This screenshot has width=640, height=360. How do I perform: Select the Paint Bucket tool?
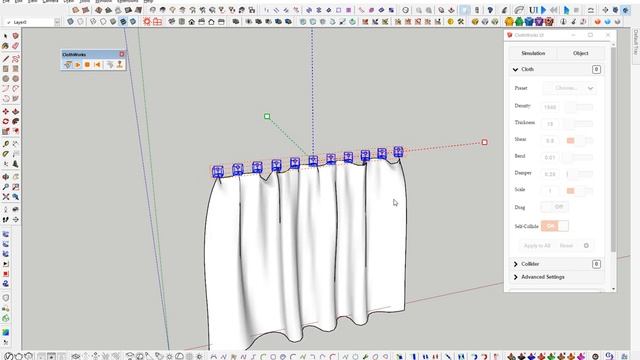point(5,46)
